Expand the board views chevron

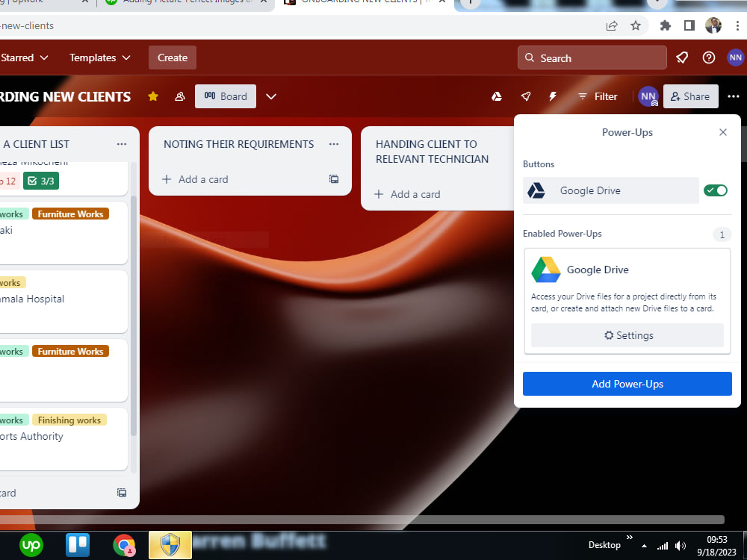(x=271, y=96)
